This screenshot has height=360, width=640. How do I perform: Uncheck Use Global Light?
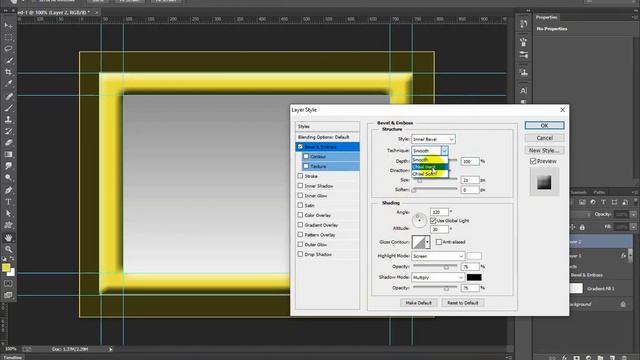(x=433, y=220)
